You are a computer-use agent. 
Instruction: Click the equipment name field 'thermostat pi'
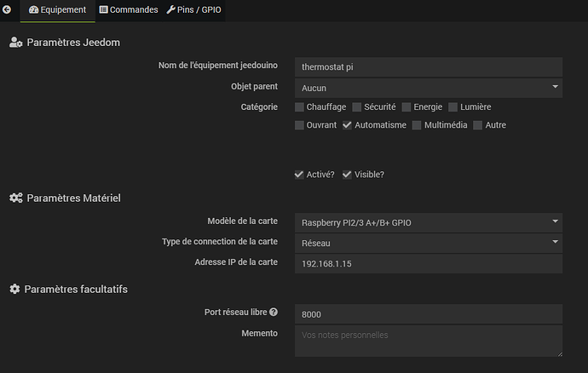pyautogui.click(x=428, y=66)
